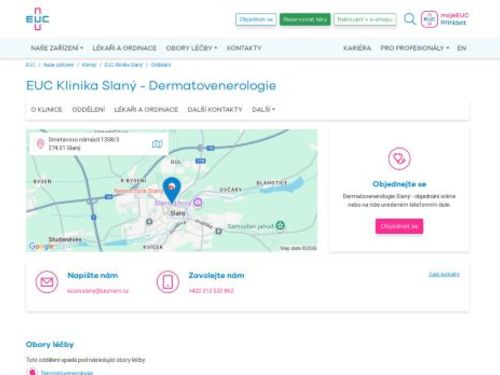Select the clinic LÉKAŘI A ORDINACE tab
This screenshot has height=375, width=500.
[x=146, y=109]
